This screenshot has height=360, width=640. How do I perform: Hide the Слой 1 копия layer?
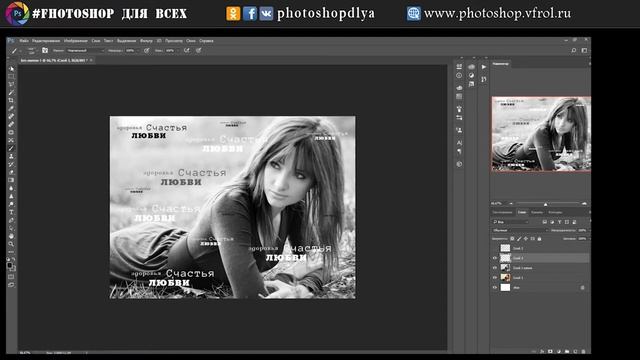(x=495, y=268)
